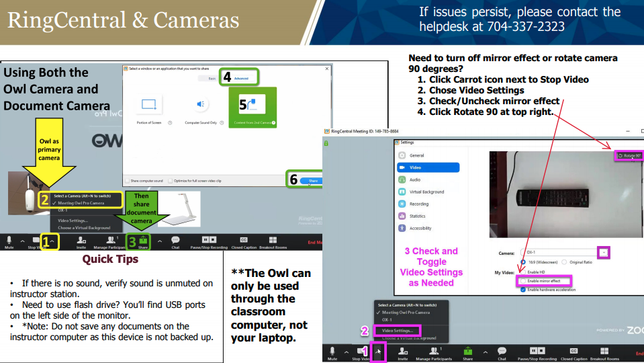Viewport: 644px width, 363px height.
Task: Open Camera dropdown arrow in Video settings
Action: [603, 252]
